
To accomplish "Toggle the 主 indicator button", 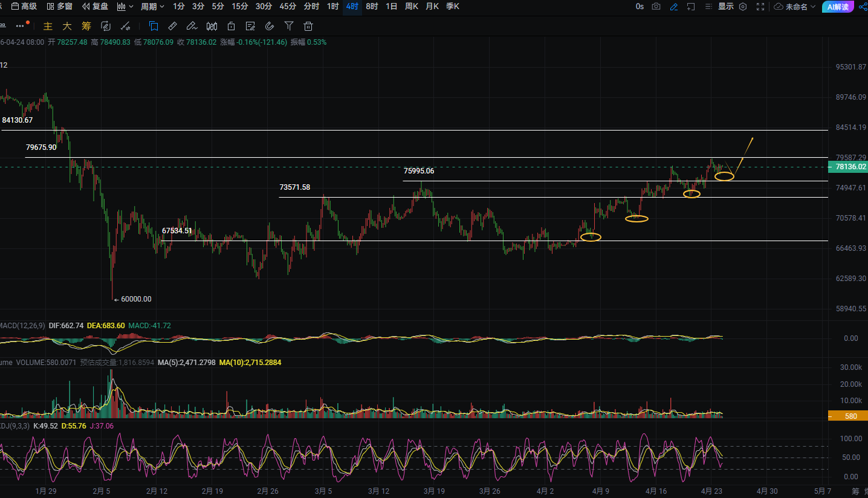I will [48, 27].
